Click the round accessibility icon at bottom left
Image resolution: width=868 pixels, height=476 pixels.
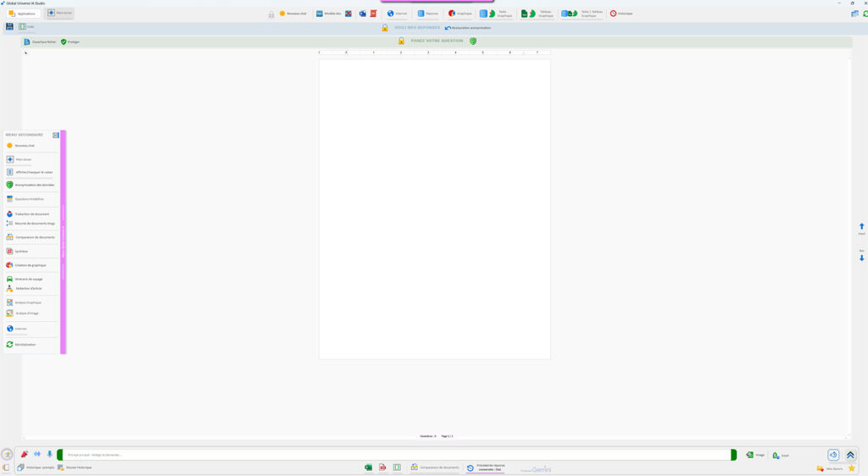click(7, 455)
